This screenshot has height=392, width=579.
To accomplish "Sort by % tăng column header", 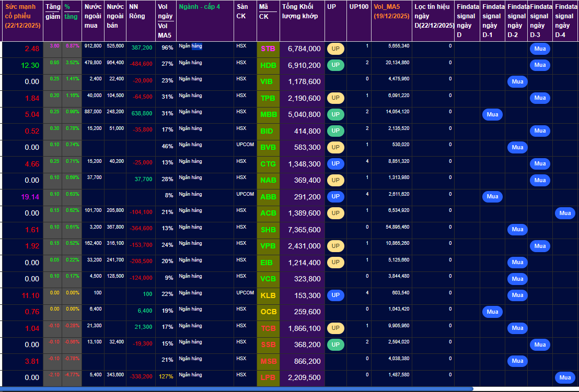I will coord(72,21).
